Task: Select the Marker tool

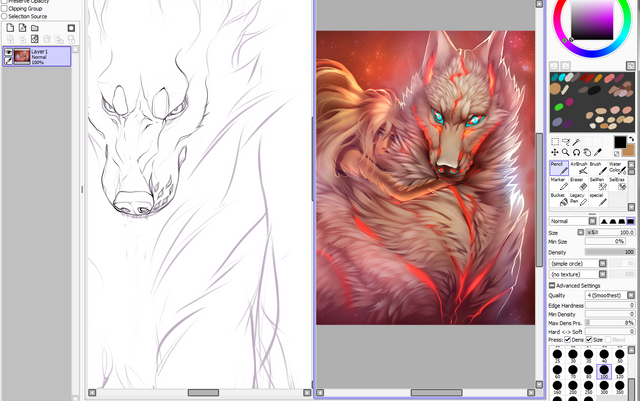Action: coord(559,184)
